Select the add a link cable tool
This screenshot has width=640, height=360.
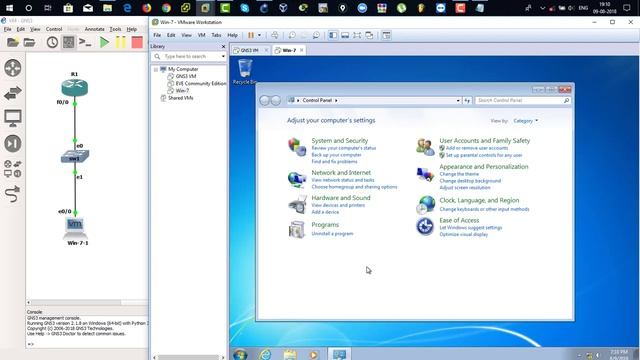click(x=13, y=194)
